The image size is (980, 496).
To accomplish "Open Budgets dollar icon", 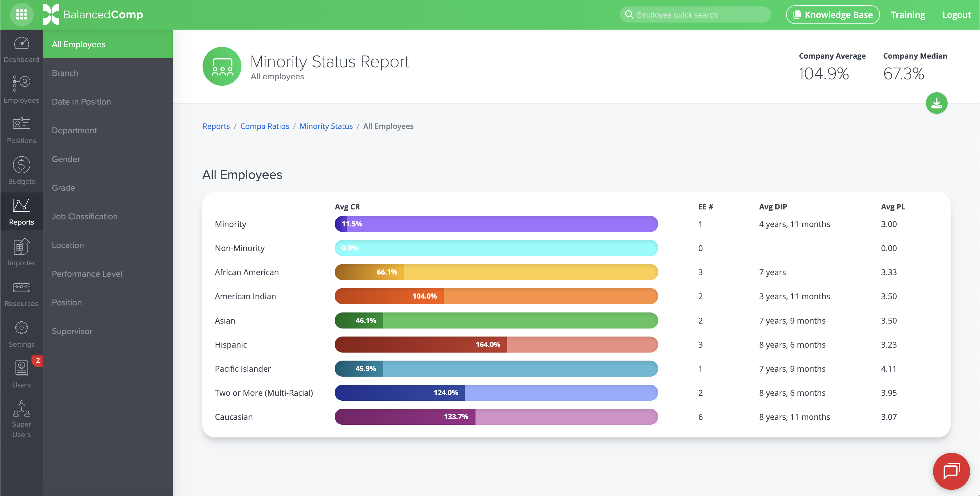I will pyautogui.click(x=21, y=171).
